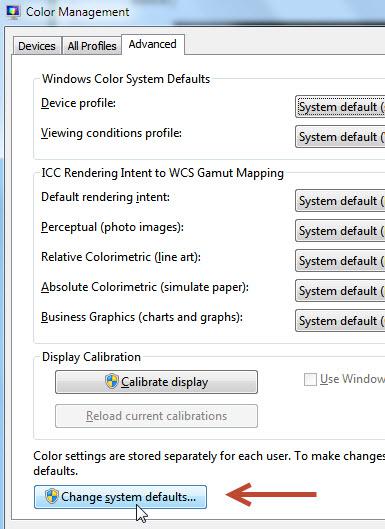Image resolution: width=385 pixels, height=529 pixels.
Task: Click the Business Graphics (charts and graphs) label
Action: pyautogui.click(x=142, y=317)
